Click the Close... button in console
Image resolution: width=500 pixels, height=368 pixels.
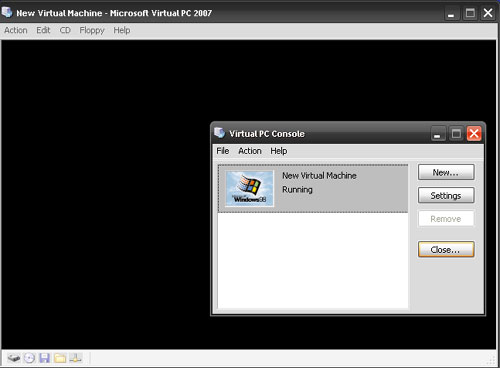pyautogui.click(x=446, y=249)
